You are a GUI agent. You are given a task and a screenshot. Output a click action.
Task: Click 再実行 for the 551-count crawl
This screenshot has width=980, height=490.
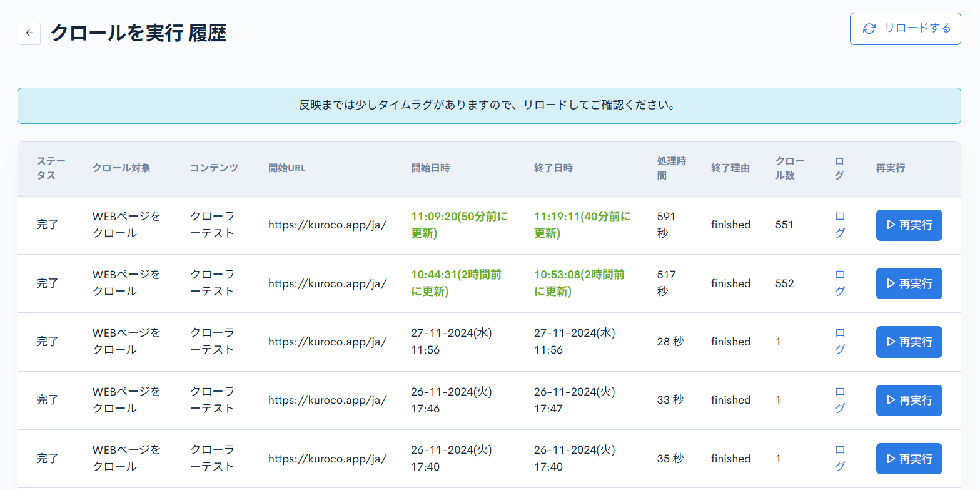coord(909,225)
